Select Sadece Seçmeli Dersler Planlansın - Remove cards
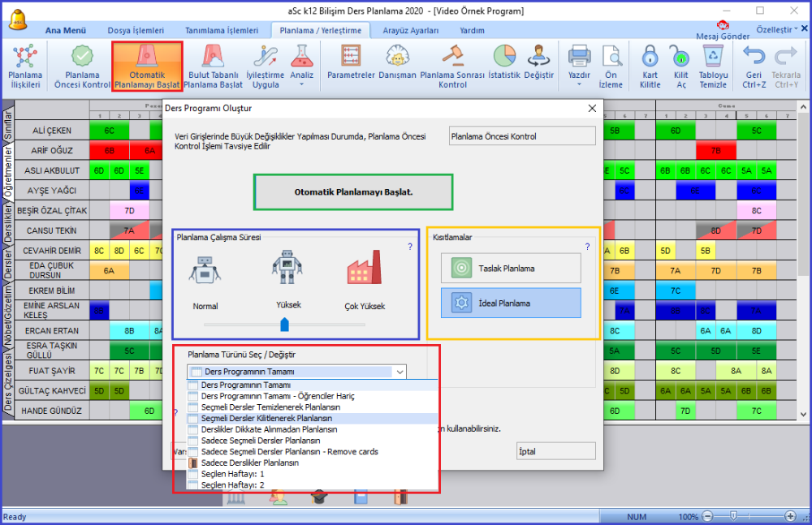812x525 pixels. click(x=313, y=452)
